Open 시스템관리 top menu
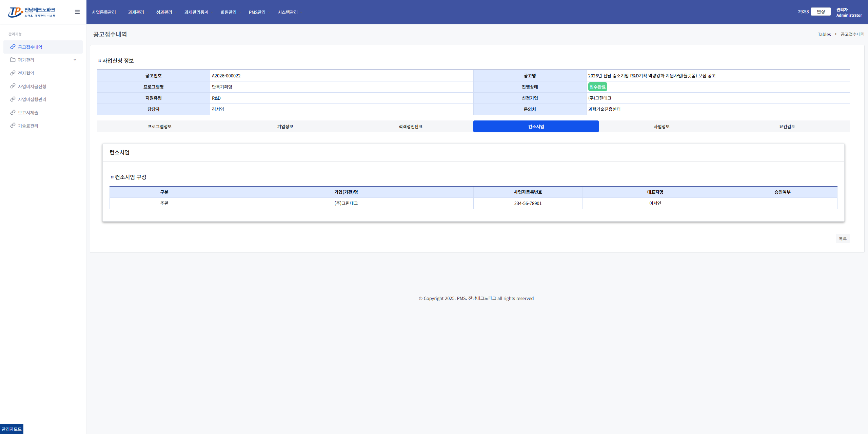This screenshot has width=868, height=434. click(x=288, y=12)
